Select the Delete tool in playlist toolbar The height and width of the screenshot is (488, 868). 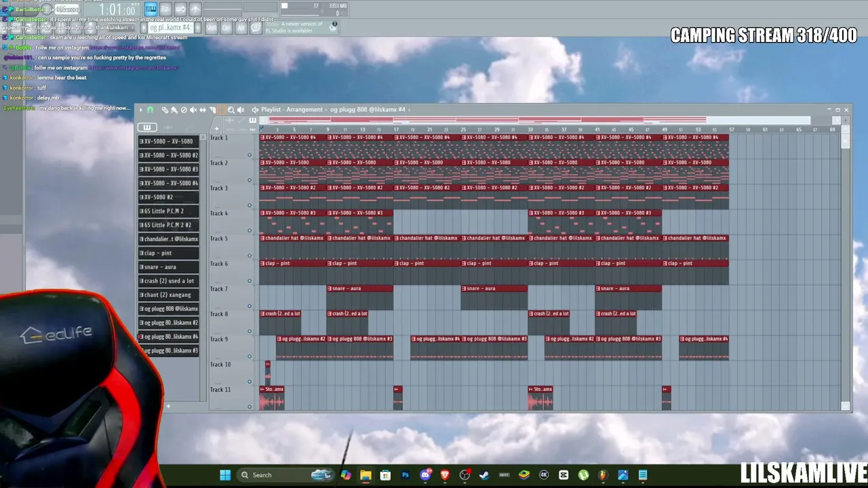pos(184,110)
